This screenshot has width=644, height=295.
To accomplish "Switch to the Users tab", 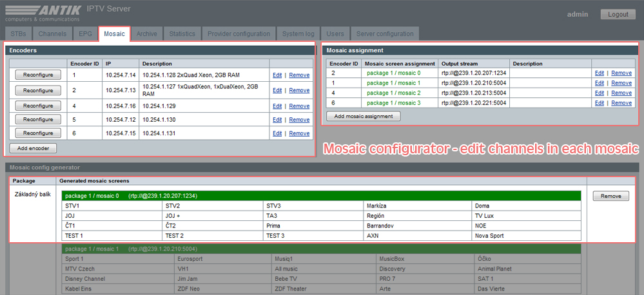I will 335,33.
